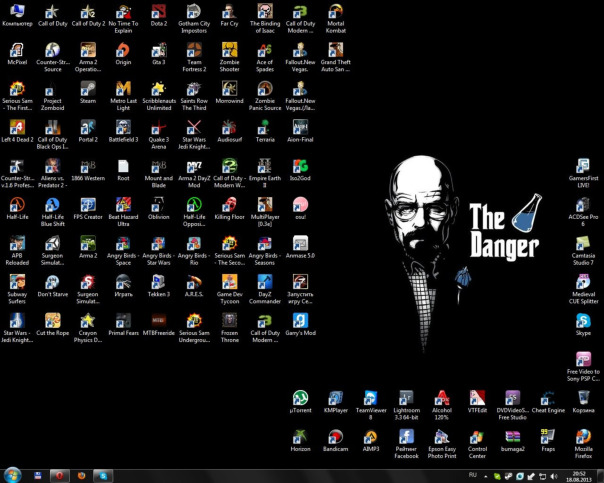604x483 pixels.
Task: Switch to Opera in the taskbar
Action: coord(59,476)
